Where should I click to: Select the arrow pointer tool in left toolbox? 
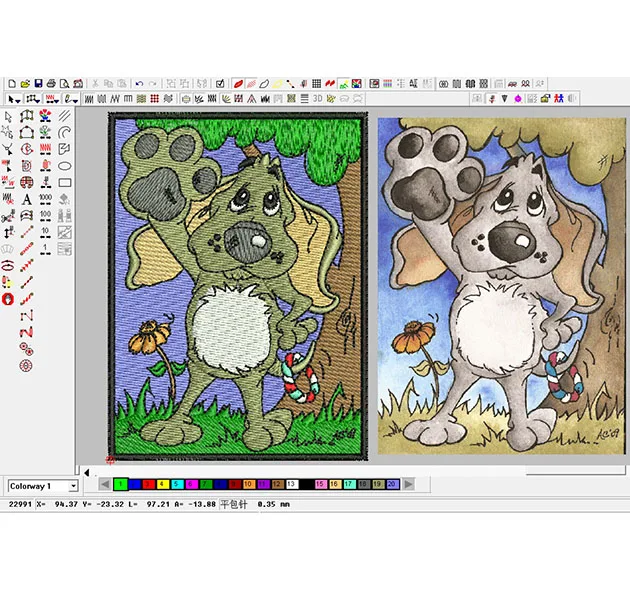click(x=9, y=116)
